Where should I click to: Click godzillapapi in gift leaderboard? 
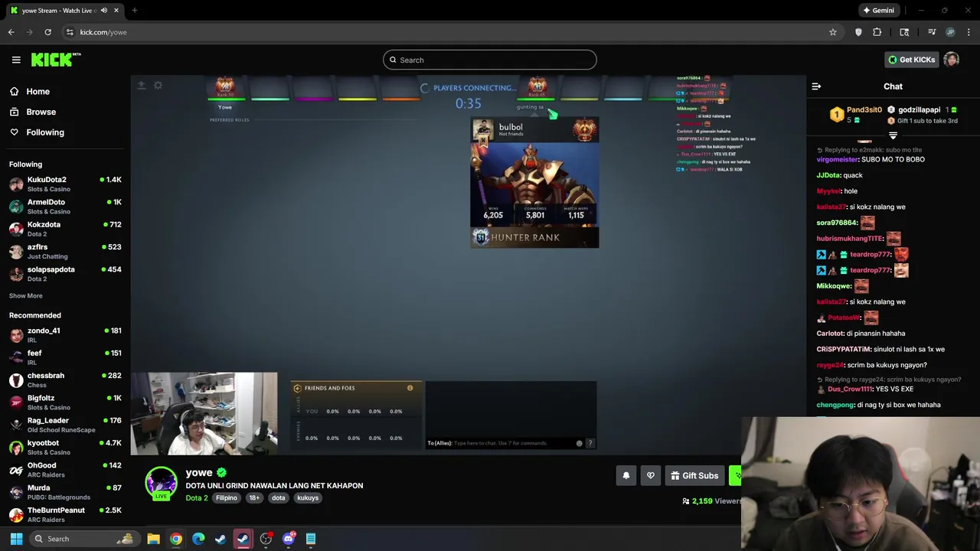point(919,110)
